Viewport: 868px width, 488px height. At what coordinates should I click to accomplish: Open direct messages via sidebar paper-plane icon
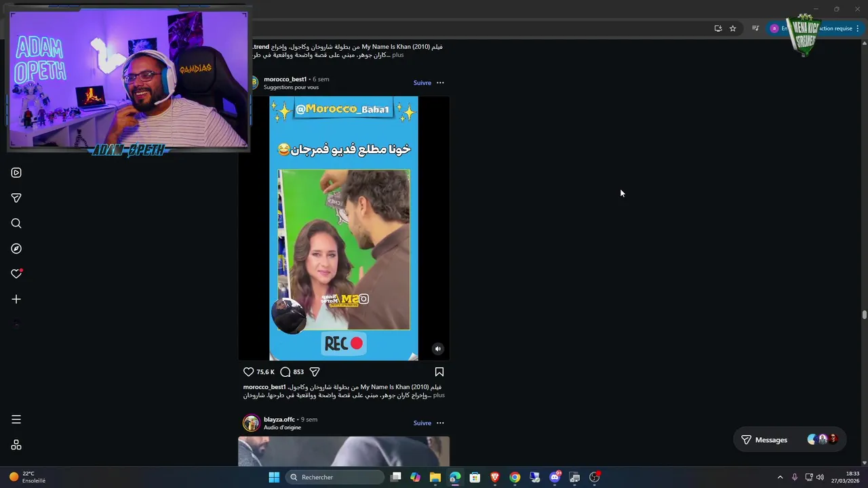click(x=16, y=198)
